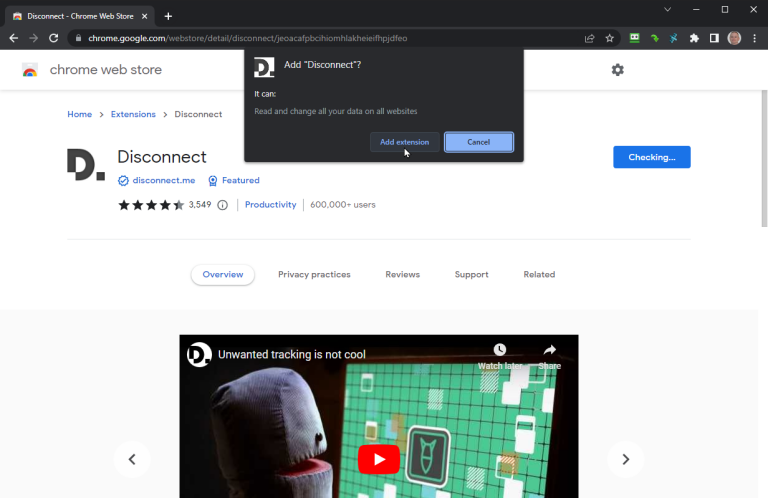The height and width of the screenshot is (498, 768).
Task: Click the Disconnect extension title heading
Action: [x=162, y=157]
